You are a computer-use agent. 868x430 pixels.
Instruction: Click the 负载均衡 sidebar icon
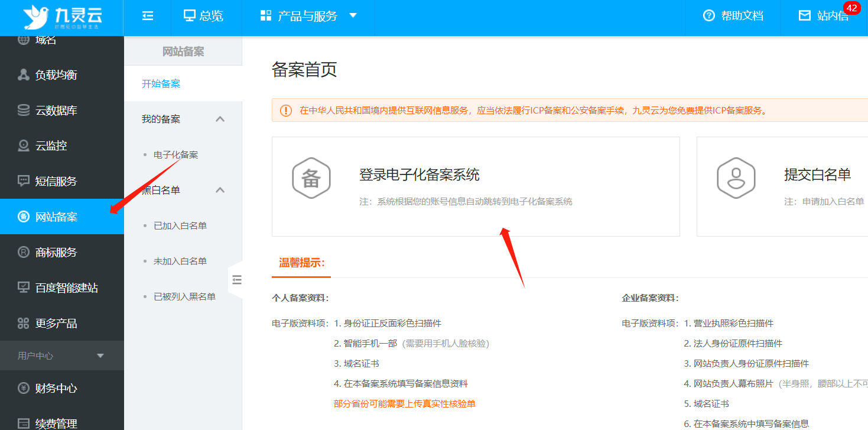tap(24, 75)
